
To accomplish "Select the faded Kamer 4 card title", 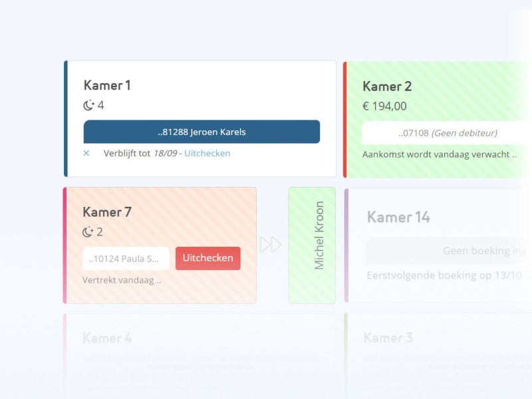I will [x=107, y=338].
